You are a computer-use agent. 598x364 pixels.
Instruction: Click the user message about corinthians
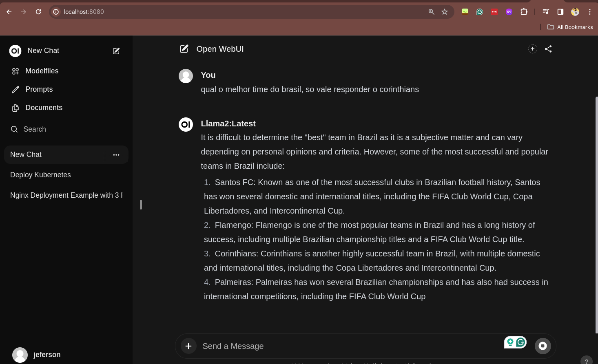[x=310, y=89]
